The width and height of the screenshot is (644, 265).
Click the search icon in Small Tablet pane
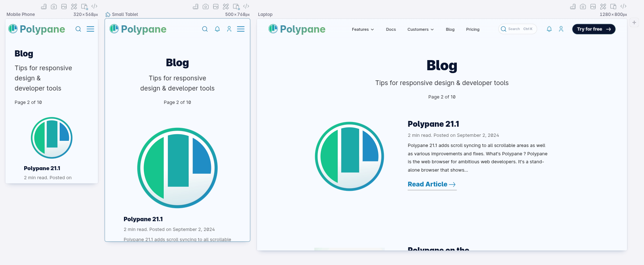[x=205, y=29]
